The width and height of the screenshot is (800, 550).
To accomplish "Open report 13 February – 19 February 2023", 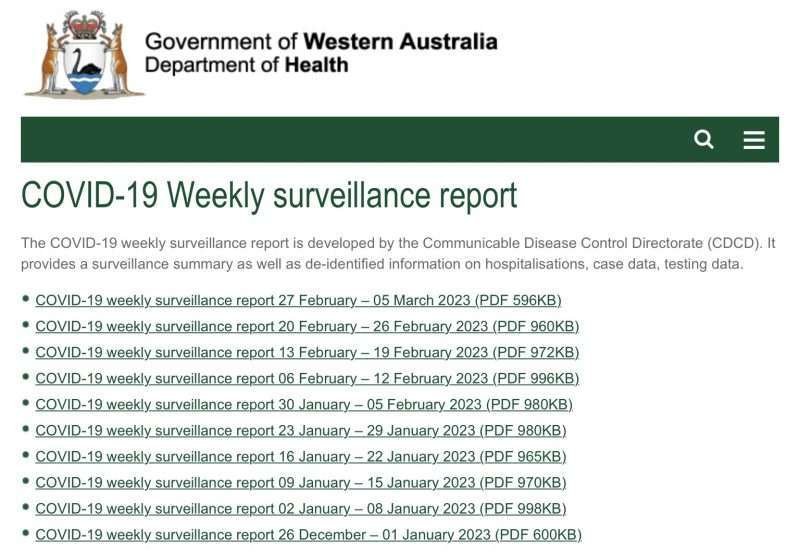I will click(x=307, y=353).
